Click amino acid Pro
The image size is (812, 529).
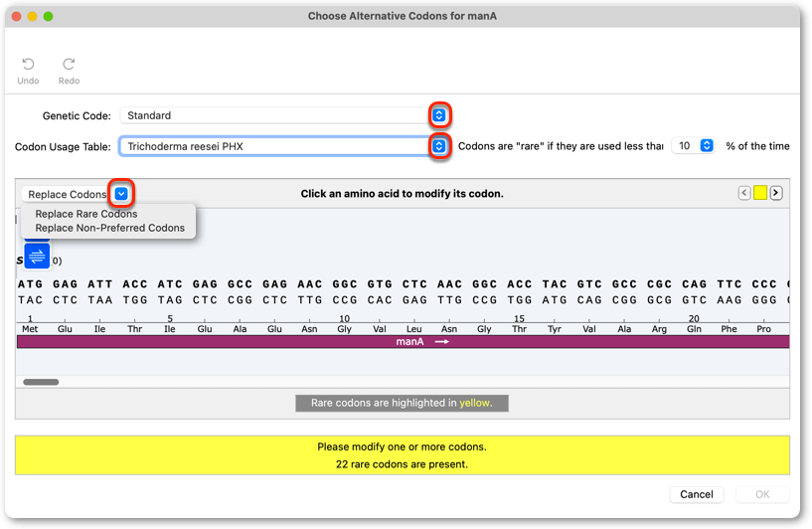click(763, 329)
